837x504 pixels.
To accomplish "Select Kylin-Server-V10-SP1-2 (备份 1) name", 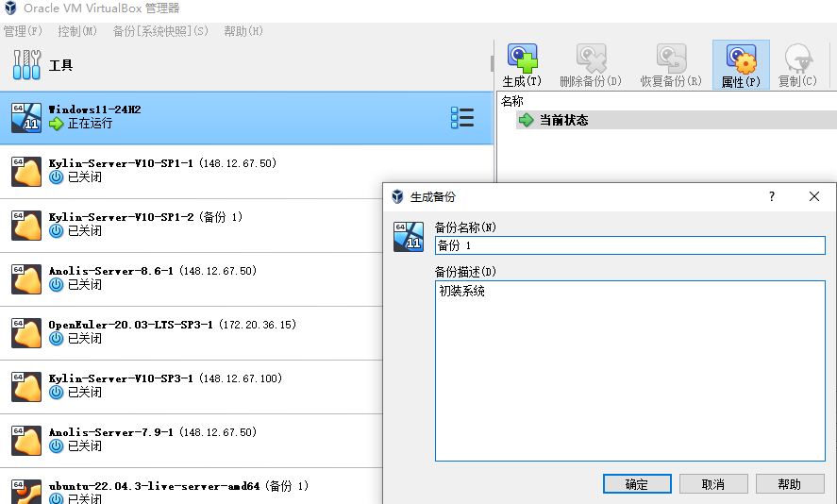I will click(145, 217).
